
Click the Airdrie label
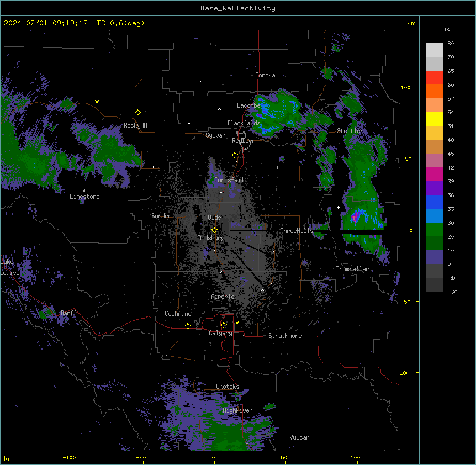(x=223, y=297)
